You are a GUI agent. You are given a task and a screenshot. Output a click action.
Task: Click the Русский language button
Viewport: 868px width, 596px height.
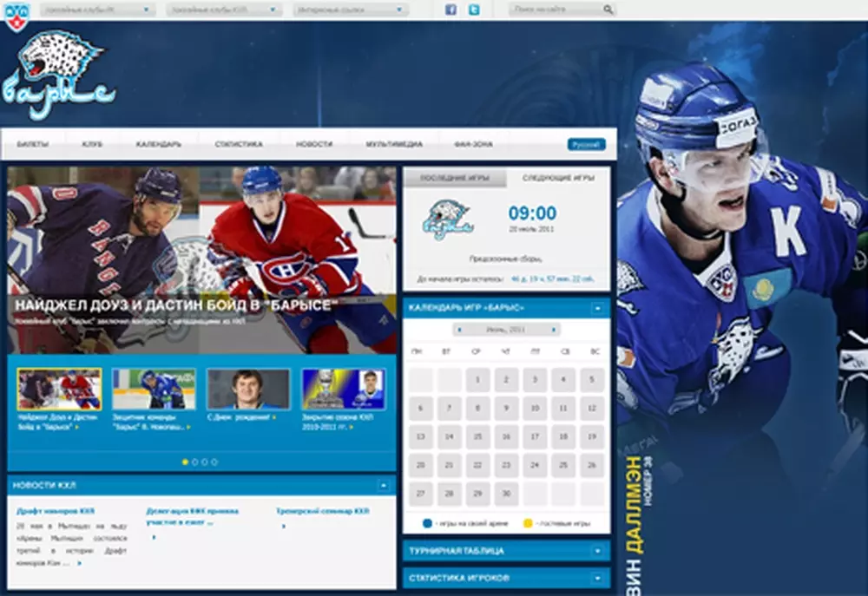[x=586, y=144]
